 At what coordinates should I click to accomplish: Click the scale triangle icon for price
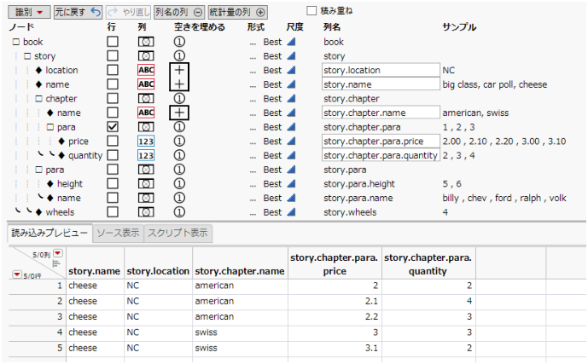(x=291, y=142)
